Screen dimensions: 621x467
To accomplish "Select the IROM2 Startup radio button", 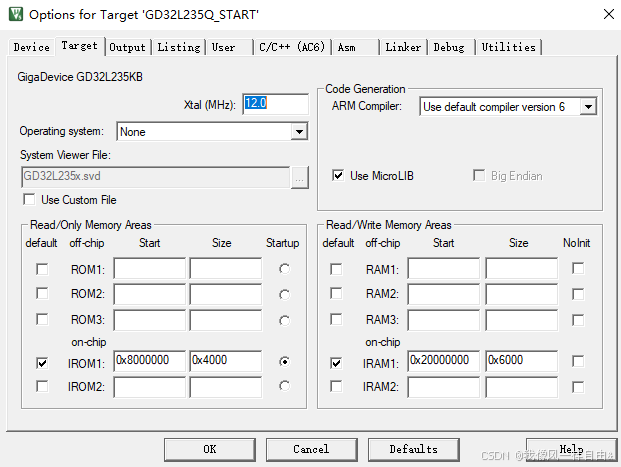I will 284,386.
